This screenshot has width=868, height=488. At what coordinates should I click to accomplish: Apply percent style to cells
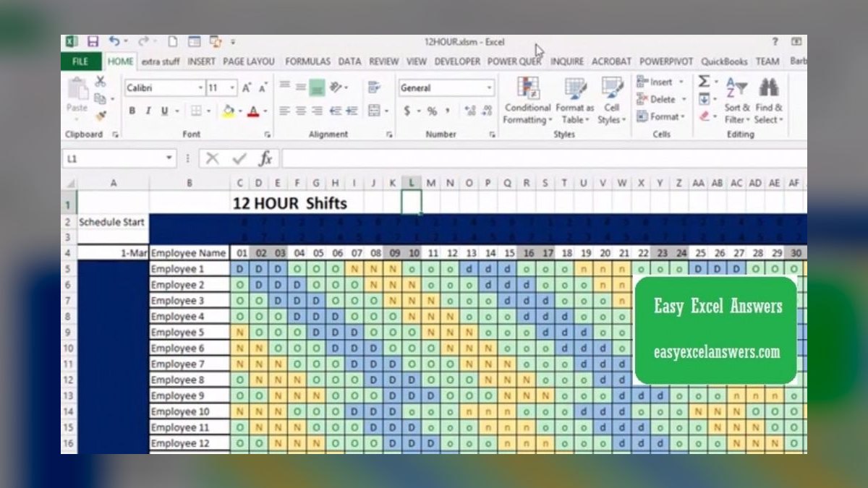click(432, 111)
